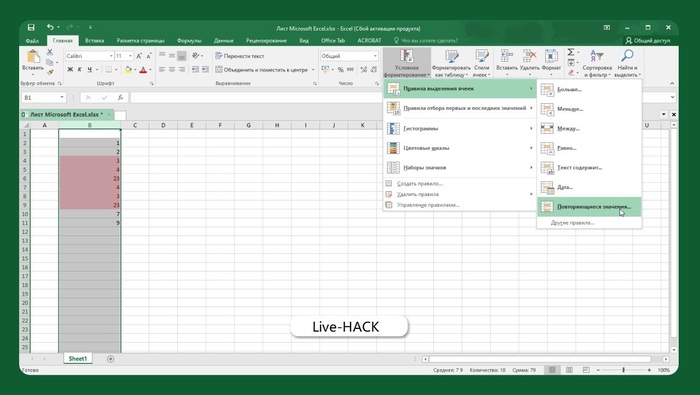Choose Управление правилами
Image resolution: width=700 pixels, height=395 pixels.
[x=459, y=205]
